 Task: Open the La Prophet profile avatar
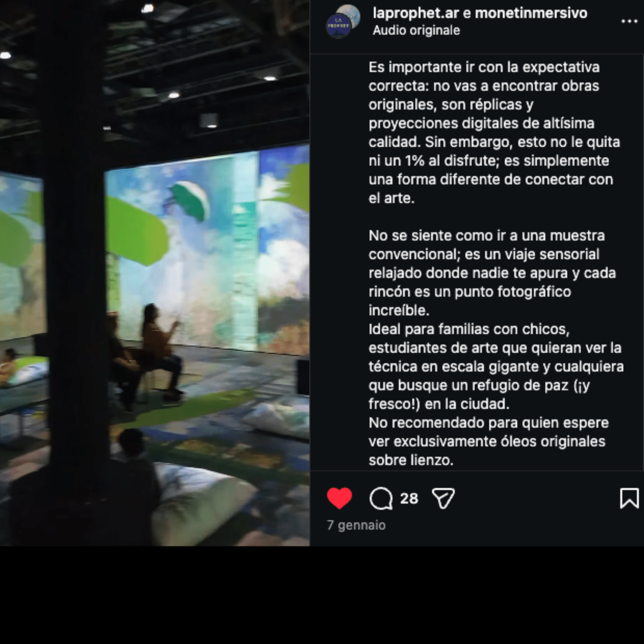click(338, 26)
